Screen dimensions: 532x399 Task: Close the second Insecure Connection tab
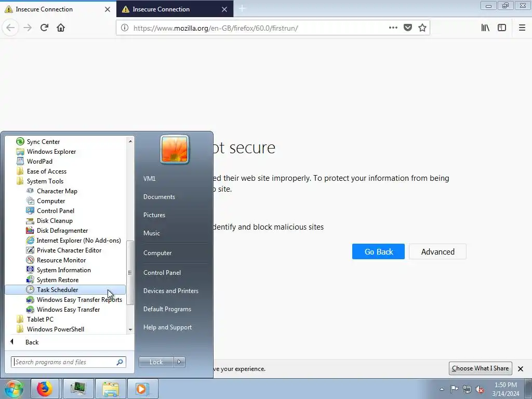(224, 9)
